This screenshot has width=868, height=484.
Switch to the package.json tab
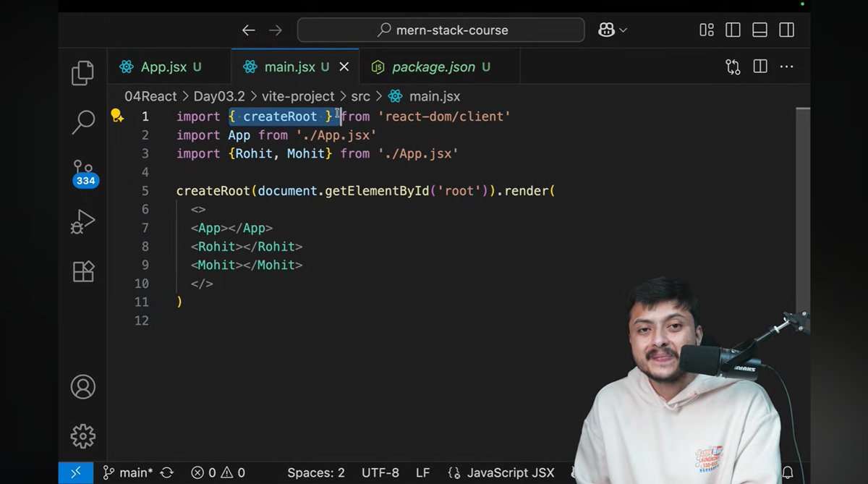[x=440, y=67]
